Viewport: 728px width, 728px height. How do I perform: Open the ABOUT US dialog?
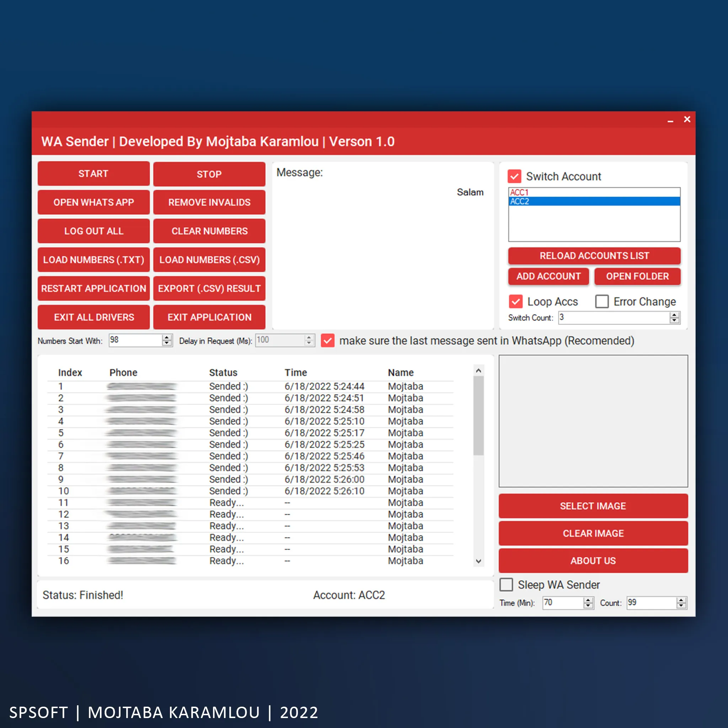point(593,560)
